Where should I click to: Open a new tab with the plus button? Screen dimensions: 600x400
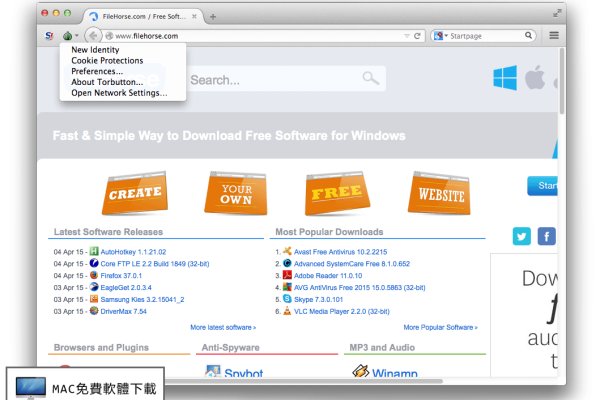(213, 17)
